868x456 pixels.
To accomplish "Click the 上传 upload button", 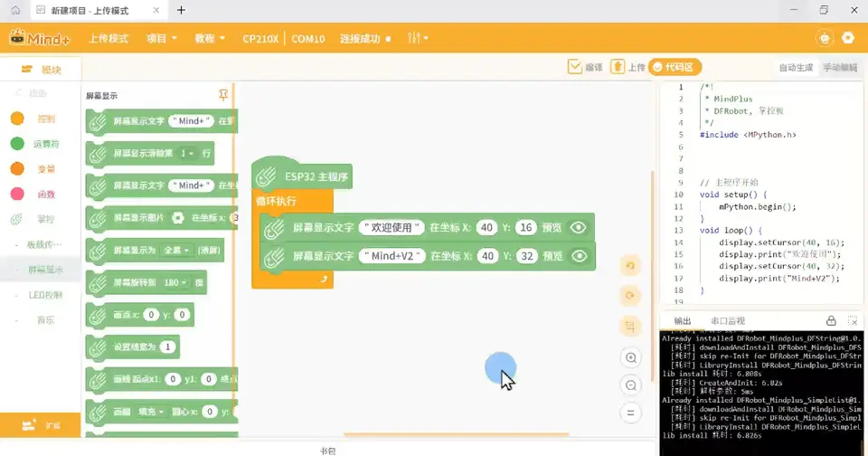I will pyautogui.click(x=627, y=67).
